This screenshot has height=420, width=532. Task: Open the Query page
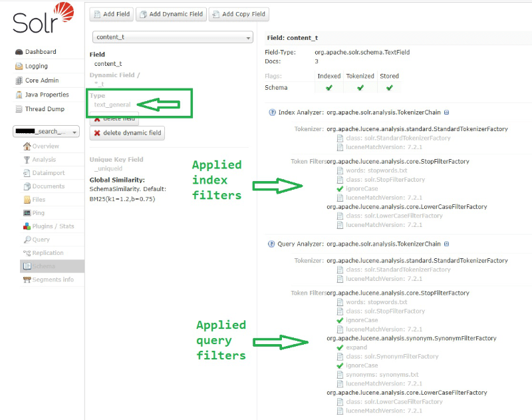(x=41, y=240)
